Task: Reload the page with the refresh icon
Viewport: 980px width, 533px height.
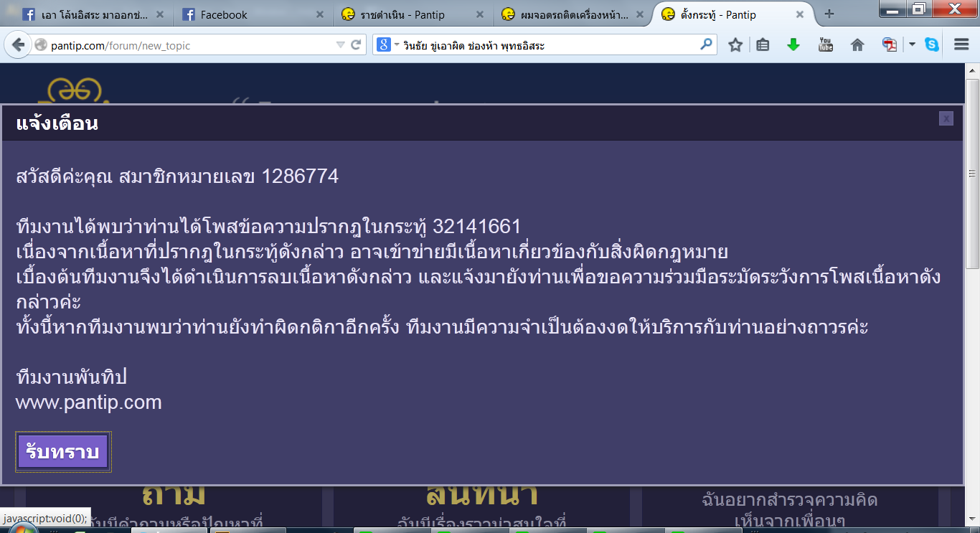Action: pyautogui.click(x=355, y=45)
